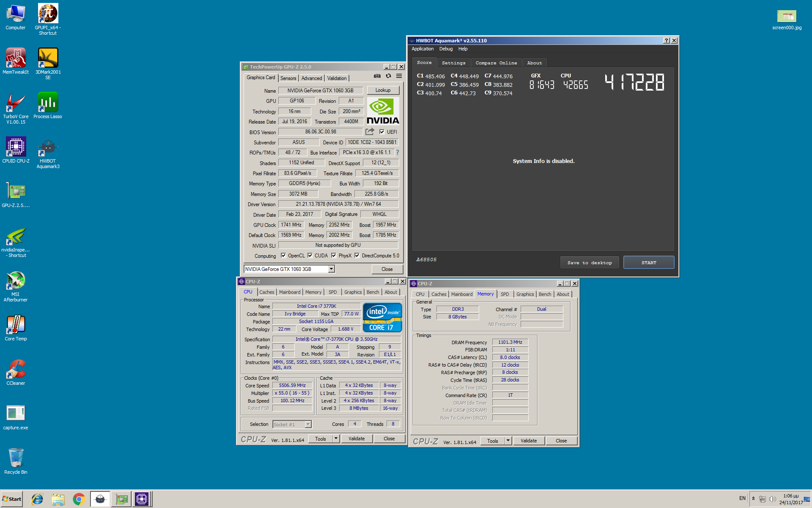Open GPUPI_x64 shortcut on desktop
The height and width of the screenshot is (508, 812).
[48, 19]
